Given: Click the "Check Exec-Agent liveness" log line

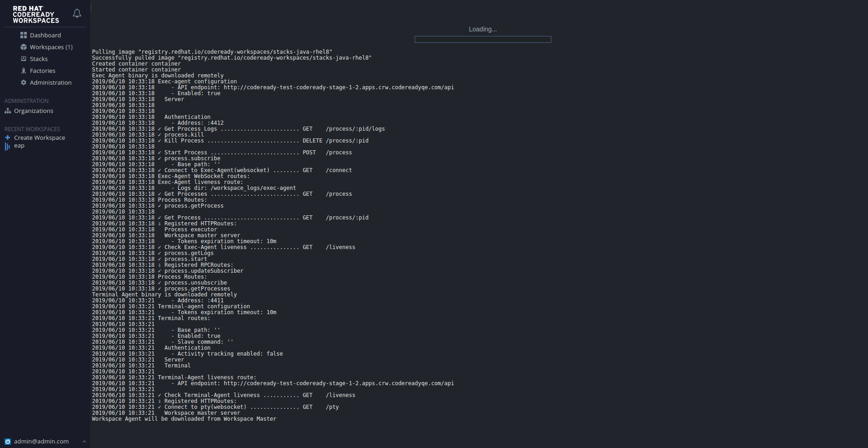Looking at the screenshot, I should coord(224,247).
